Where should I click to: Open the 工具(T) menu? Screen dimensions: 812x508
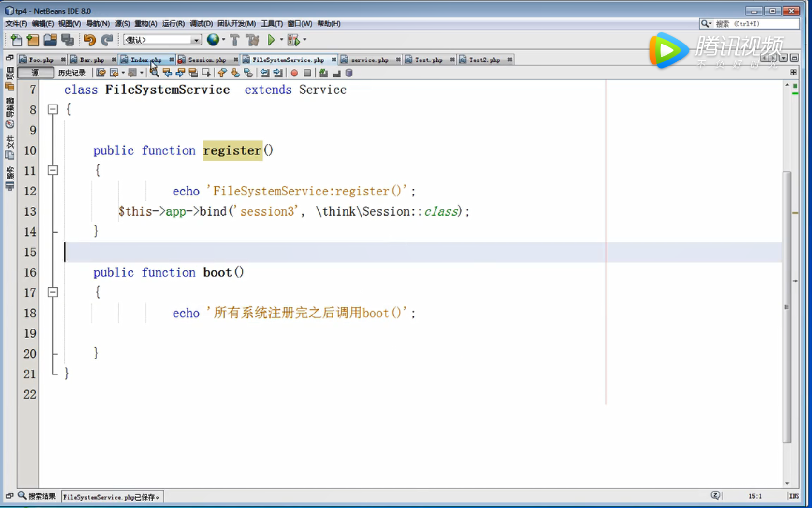coord(272,23)
